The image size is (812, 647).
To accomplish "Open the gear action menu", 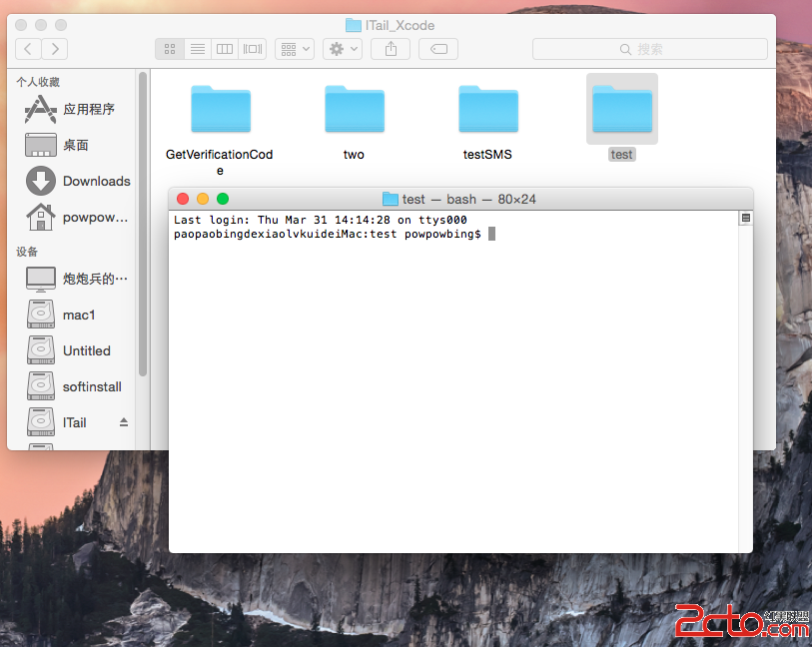I will [x=342, y=48].
